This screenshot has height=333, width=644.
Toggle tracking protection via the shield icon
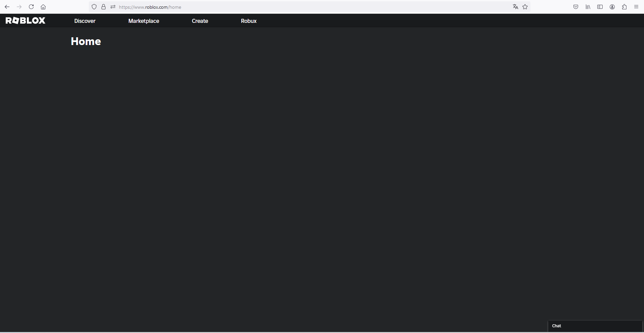click(x=94, y=7)
